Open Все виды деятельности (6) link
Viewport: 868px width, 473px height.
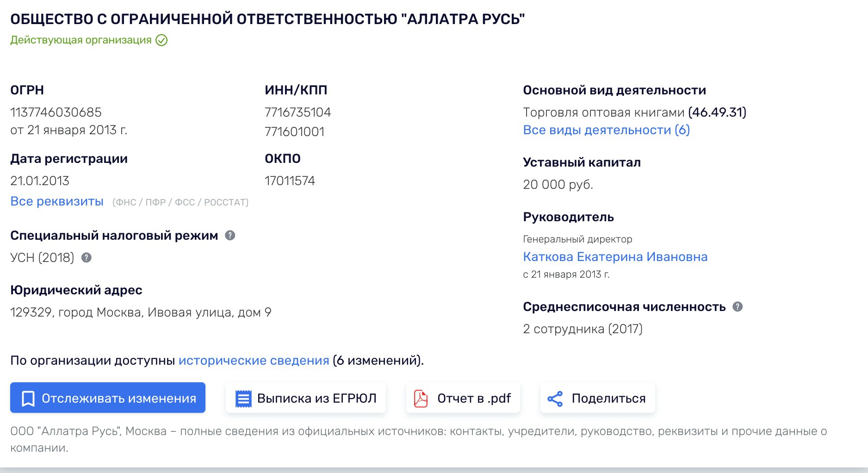[606, 130]
